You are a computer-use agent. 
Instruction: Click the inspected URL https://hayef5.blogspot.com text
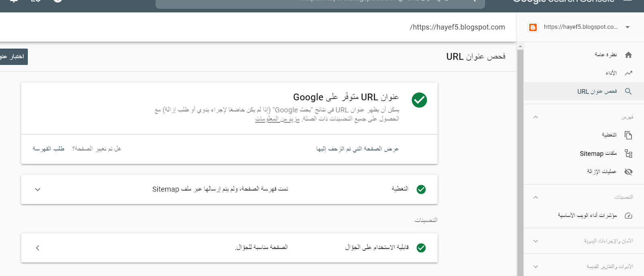coord(457,27)
